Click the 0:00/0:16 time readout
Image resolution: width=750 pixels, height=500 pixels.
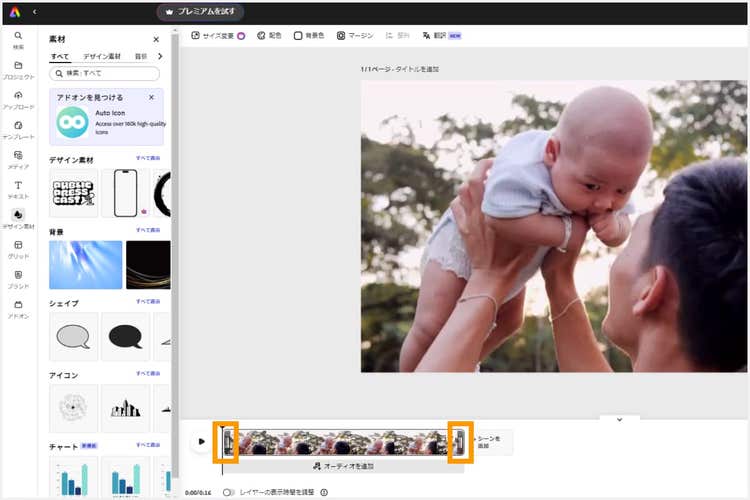click(x=198, y=493)
